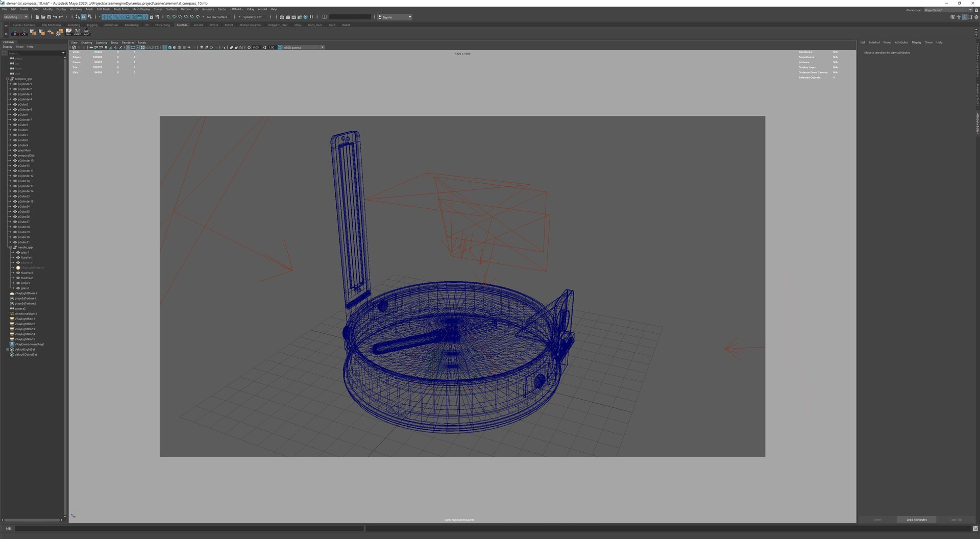Toggle the viewport grid display icon
Viewport: 980px width, 539px height.
(128, 47)
